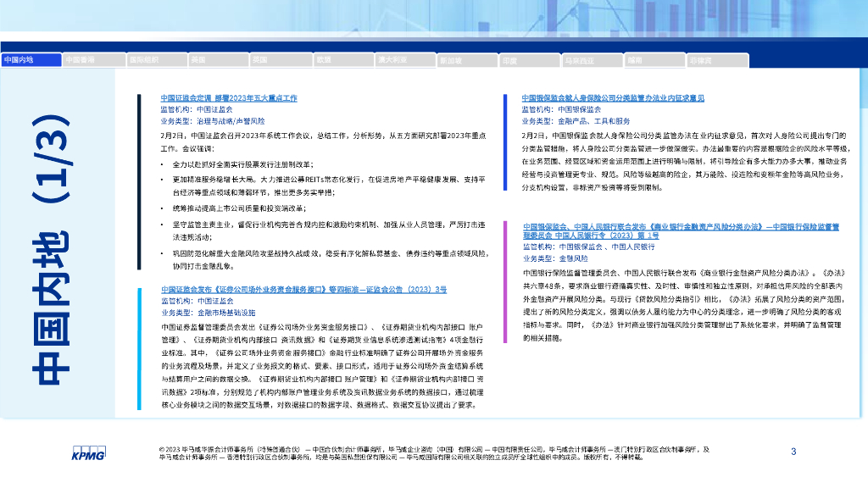Click the © 2023 毕马威 copyright footer

coord(435,453)
